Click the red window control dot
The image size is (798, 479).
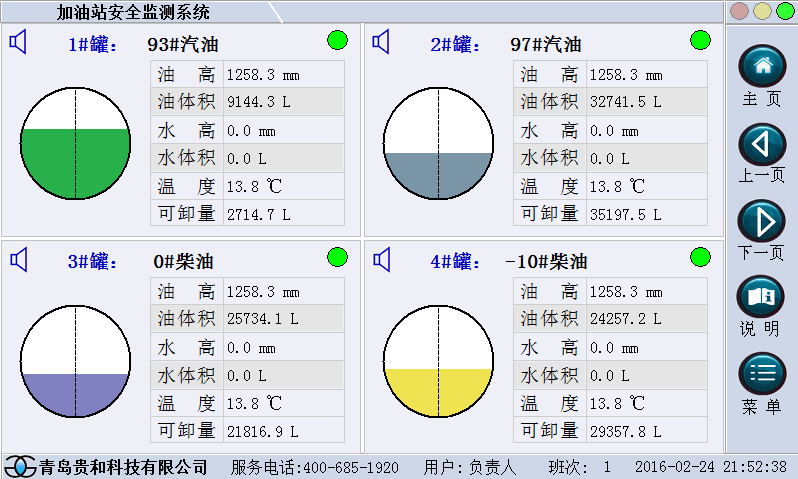739,11
